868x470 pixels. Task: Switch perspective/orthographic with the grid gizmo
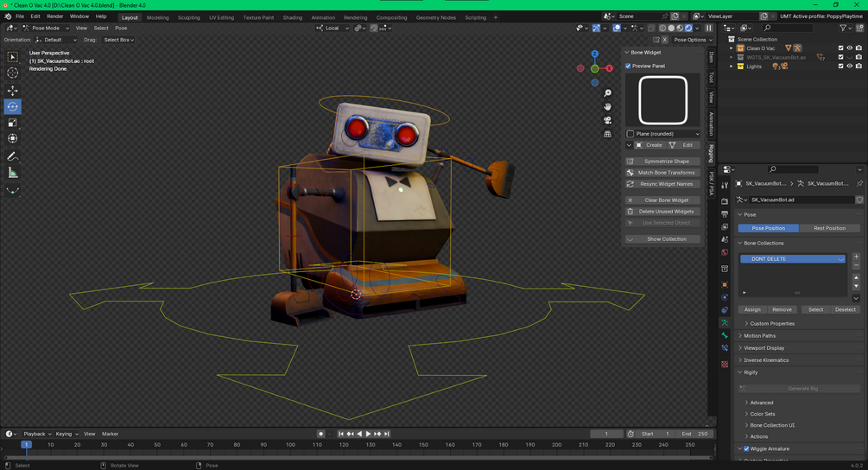click(x=607, y=134)
